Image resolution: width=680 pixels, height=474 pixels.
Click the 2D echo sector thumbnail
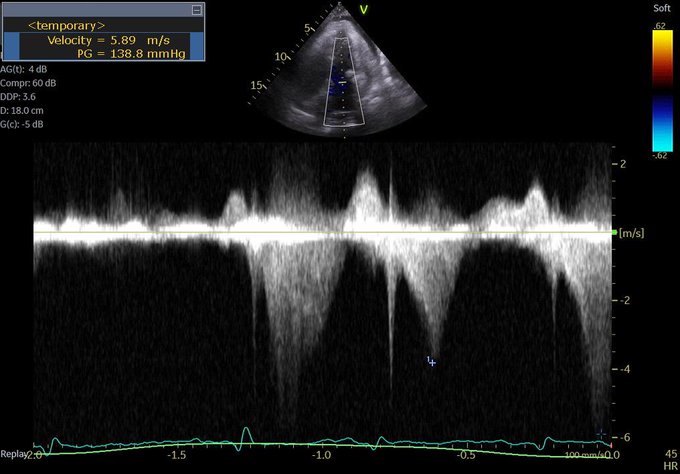tap(337, 70)
